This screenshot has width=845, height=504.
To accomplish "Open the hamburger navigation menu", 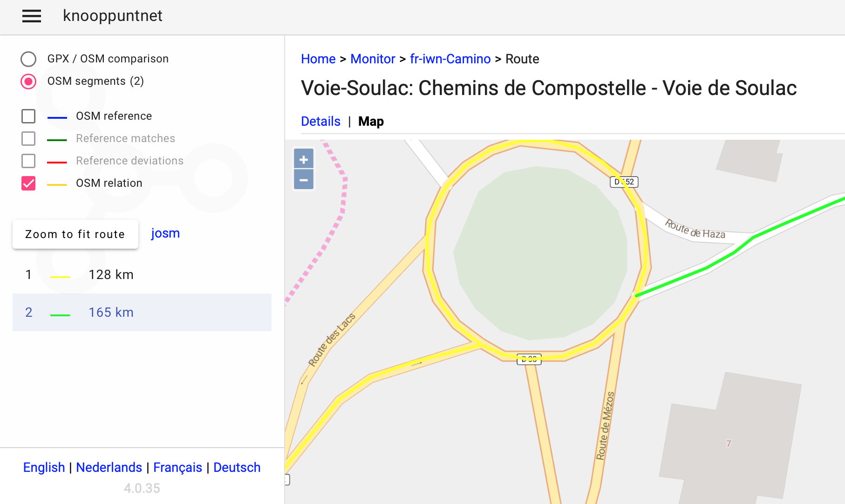I will click(x=31, y=16).
